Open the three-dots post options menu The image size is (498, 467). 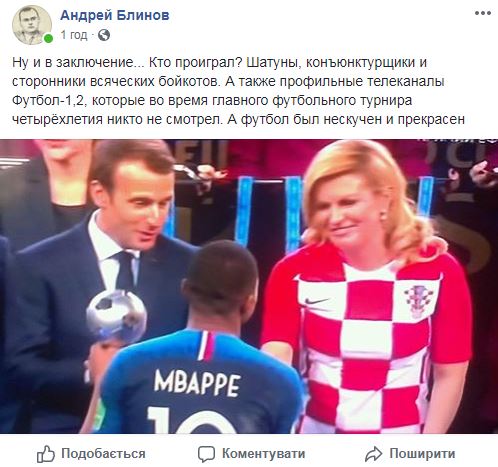[483, 13]
